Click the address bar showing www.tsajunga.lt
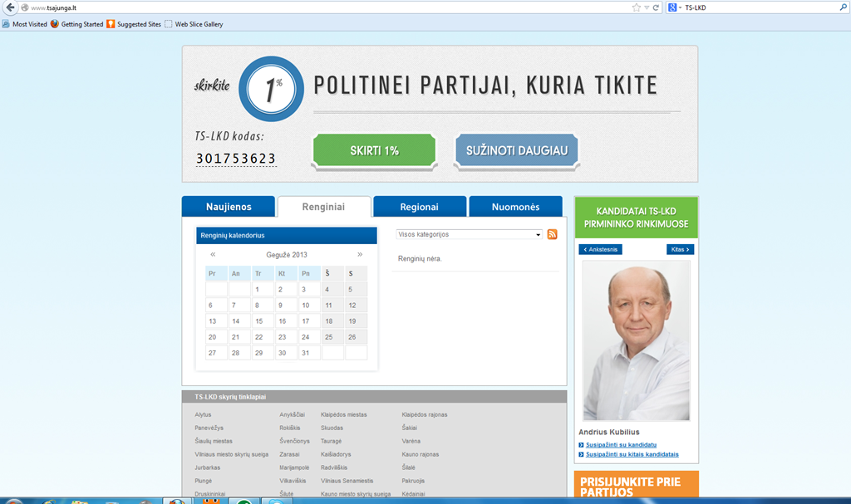Image resolution: width=851 pixels, height=504 pixels. 326,7
